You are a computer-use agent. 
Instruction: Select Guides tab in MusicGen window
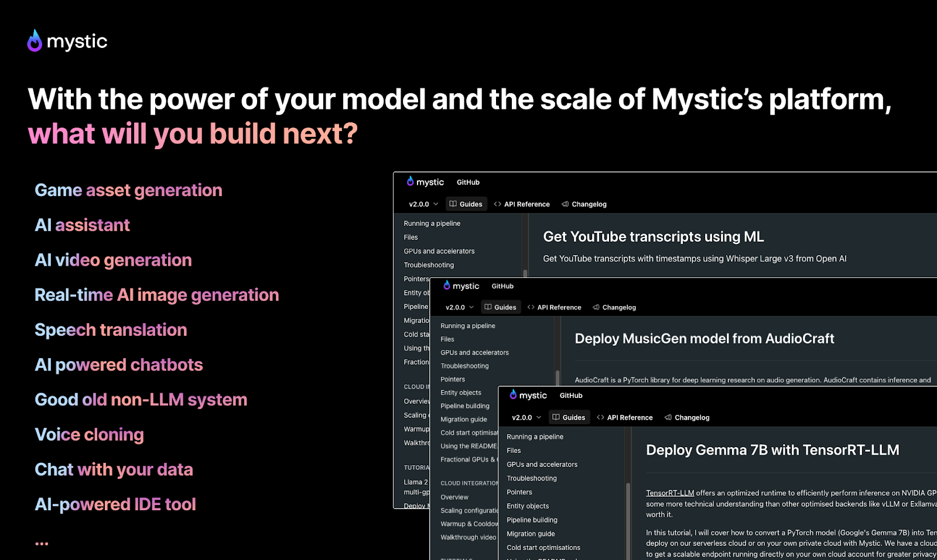[500, 307]
